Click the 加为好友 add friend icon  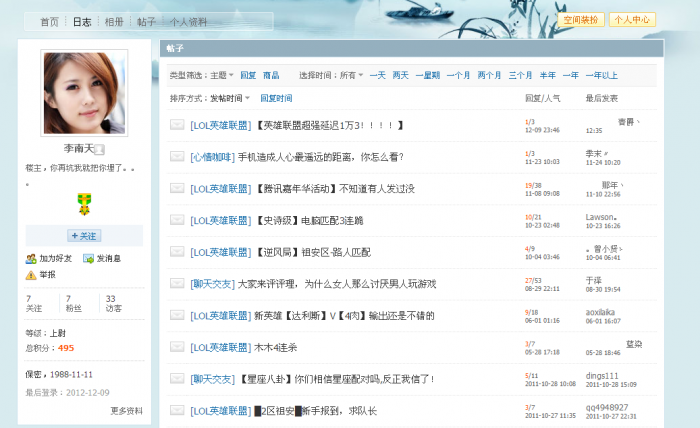31,258
